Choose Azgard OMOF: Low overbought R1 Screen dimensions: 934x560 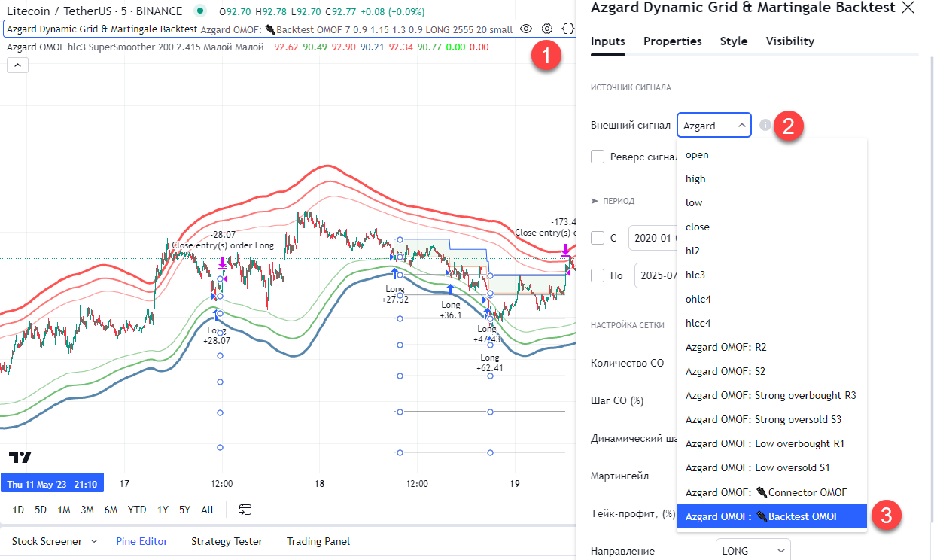point(772,443)
